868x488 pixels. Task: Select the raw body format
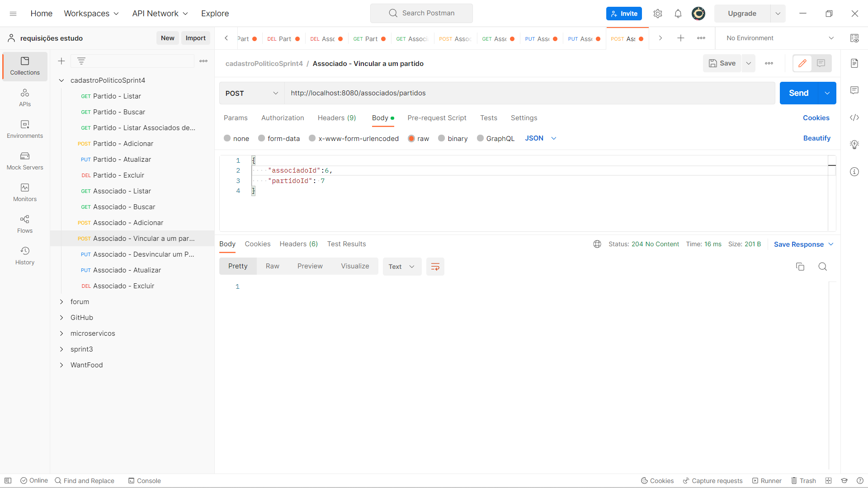(418, 138)
